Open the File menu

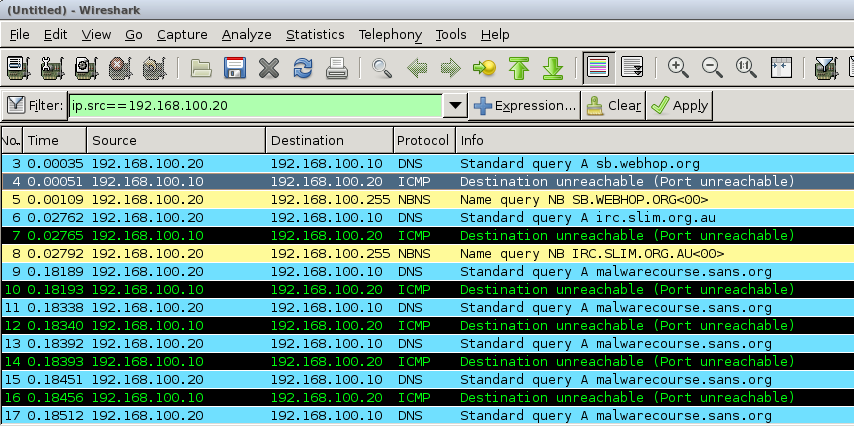(x=20, y=35)
